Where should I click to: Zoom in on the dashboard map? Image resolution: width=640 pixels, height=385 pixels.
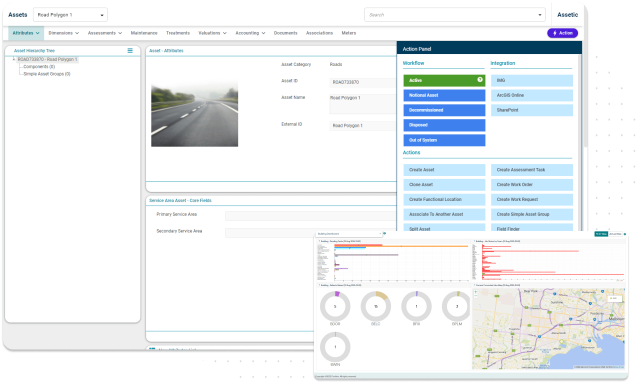(476, 292)
